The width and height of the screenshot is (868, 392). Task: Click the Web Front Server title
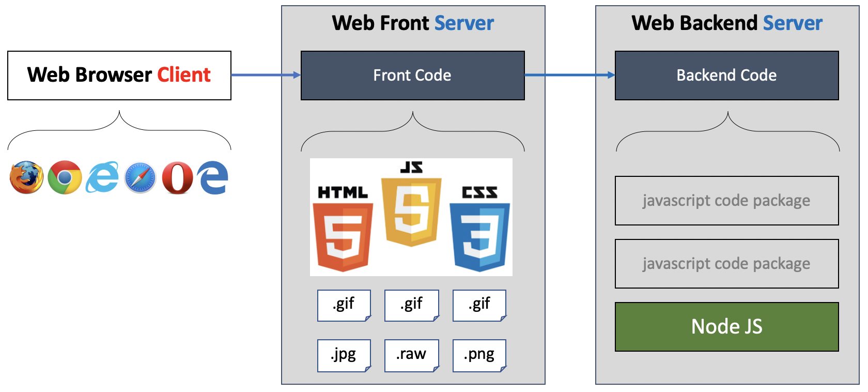(x=413, y=23)
